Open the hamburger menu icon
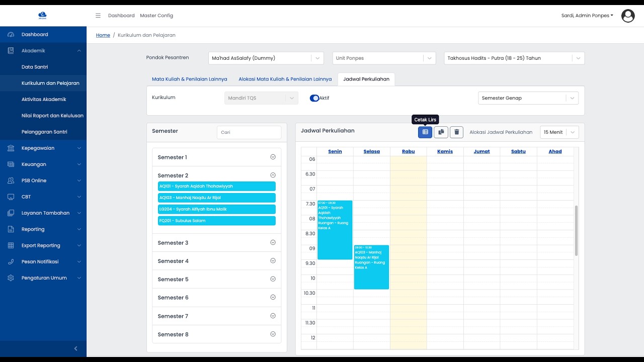644x362 pixels. (x=98, y=16)
